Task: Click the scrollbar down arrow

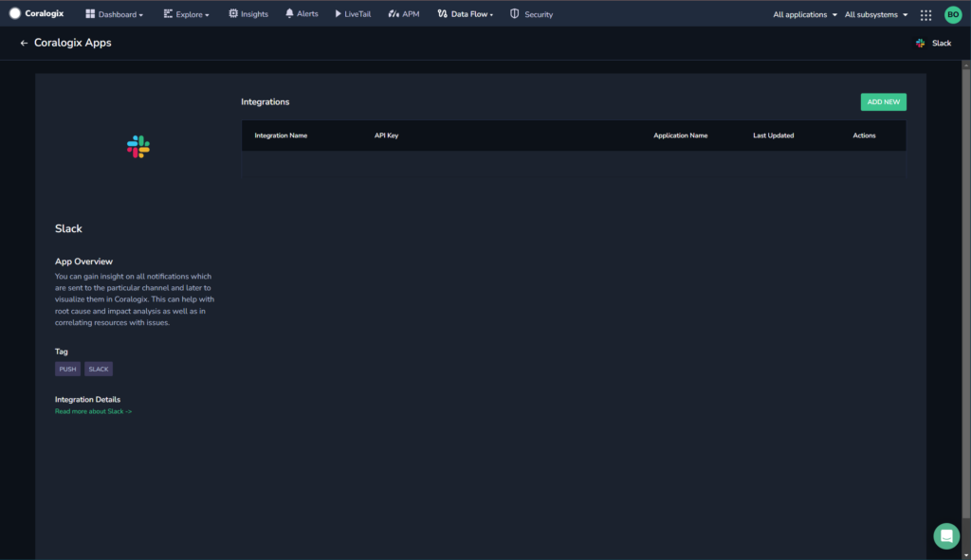Action: 966,555
